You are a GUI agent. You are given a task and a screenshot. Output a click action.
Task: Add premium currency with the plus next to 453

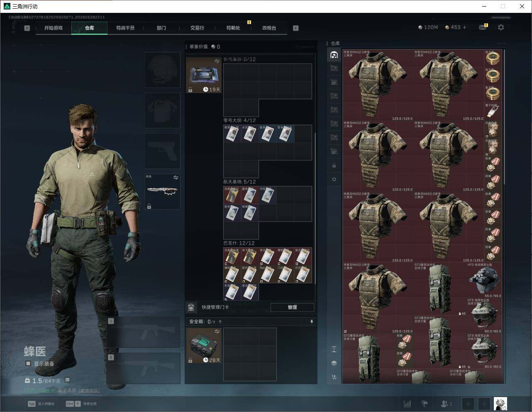(464, 27)
